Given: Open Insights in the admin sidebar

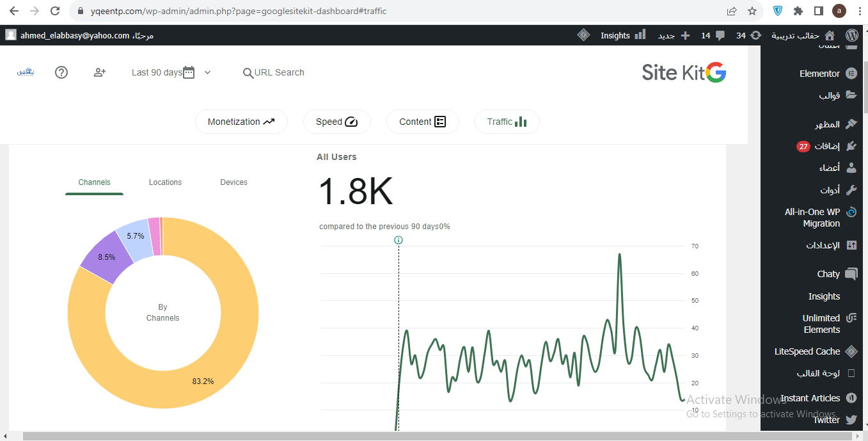Looking at the screenshot, I should tap(824, 296).
